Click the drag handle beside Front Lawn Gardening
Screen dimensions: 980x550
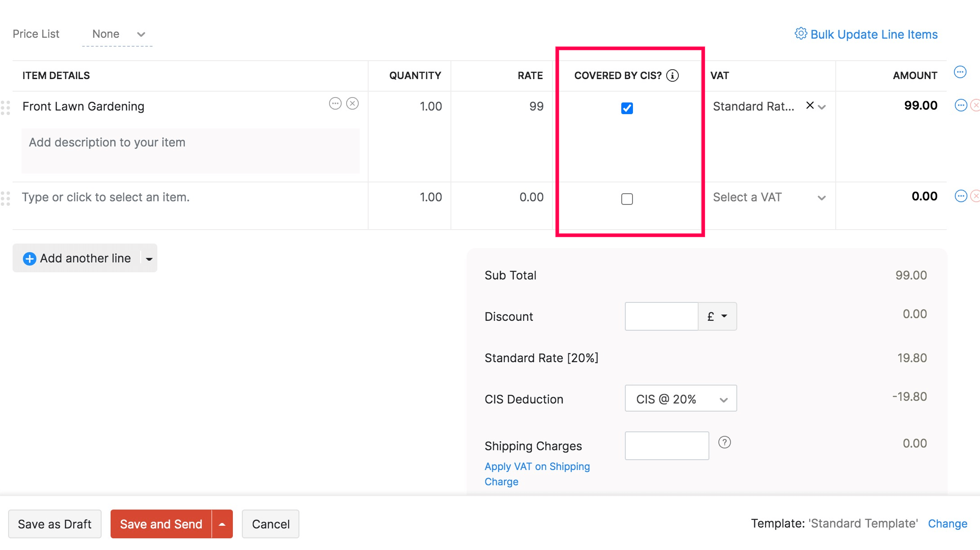tap(6, 108)
